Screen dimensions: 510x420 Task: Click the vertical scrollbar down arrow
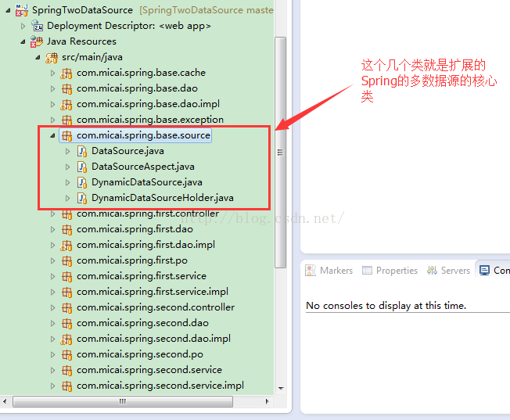pyautogui.click(x=281, y=389)
